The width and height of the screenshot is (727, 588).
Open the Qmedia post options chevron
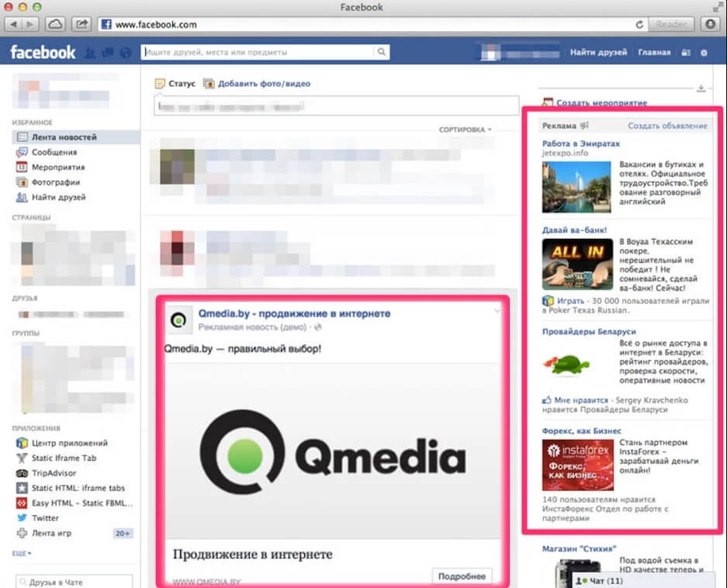(x=497, y=310)
